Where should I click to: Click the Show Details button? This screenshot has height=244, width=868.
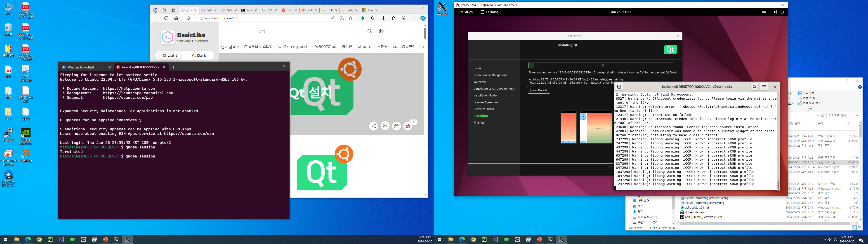pos(538,90)
